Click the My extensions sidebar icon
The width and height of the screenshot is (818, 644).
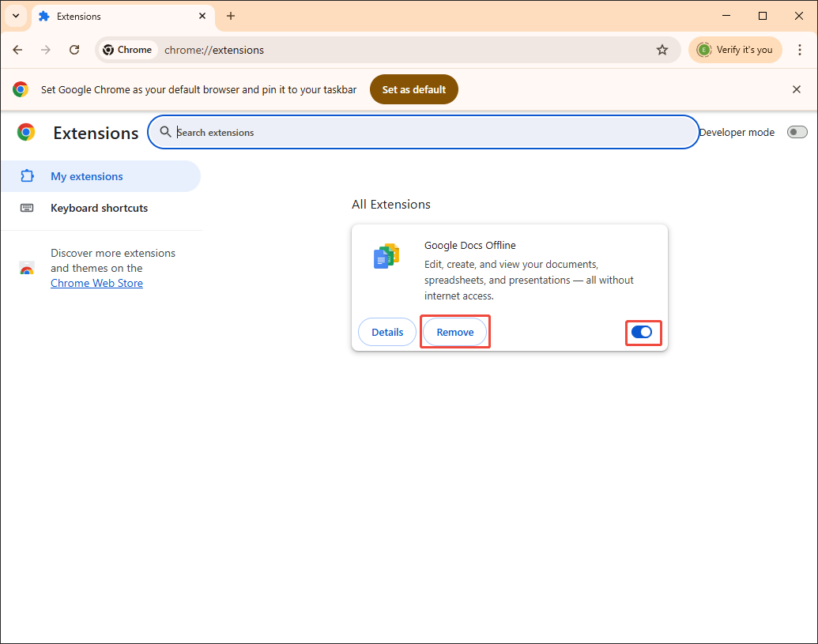(28, 175)
